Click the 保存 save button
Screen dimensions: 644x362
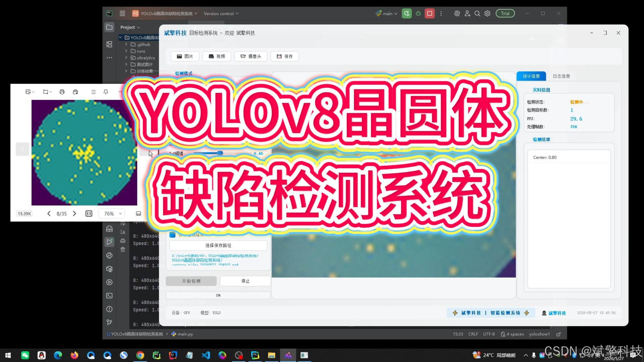pyautogui.click(x=285, y=56)
